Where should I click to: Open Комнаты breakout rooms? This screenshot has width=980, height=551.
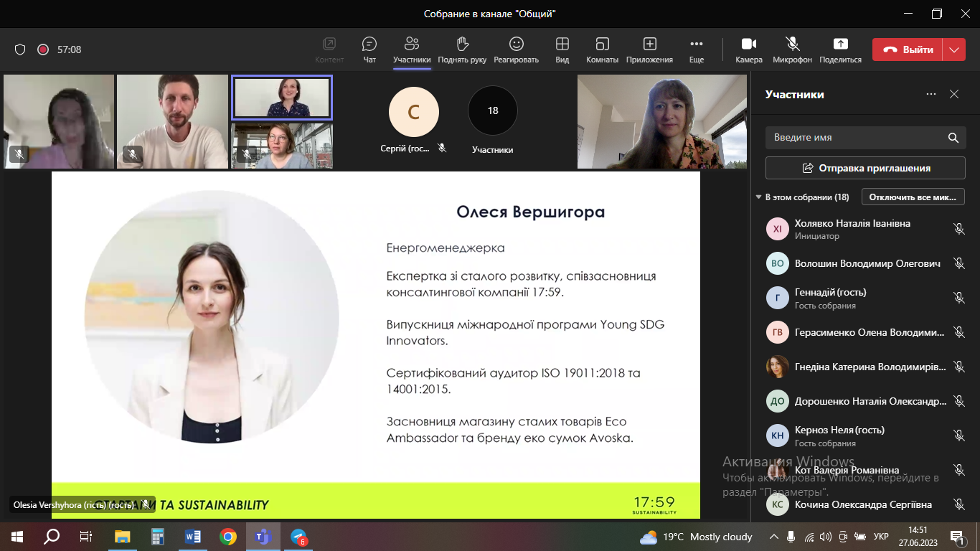click(603, 44)
